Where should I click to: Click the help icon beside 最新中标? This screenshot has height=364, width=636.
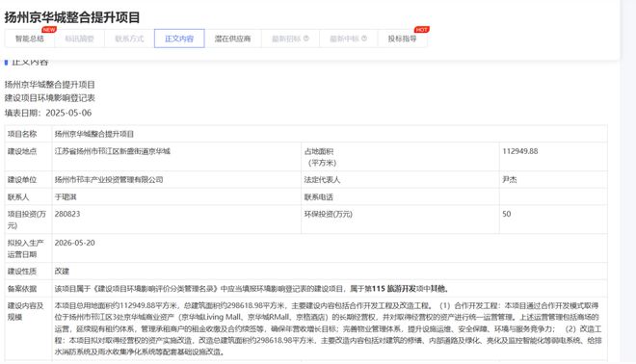[364, 39]
